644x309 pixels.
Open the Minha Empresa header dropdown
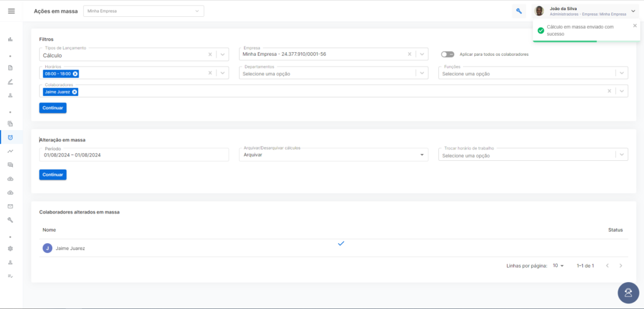(143, 11)
